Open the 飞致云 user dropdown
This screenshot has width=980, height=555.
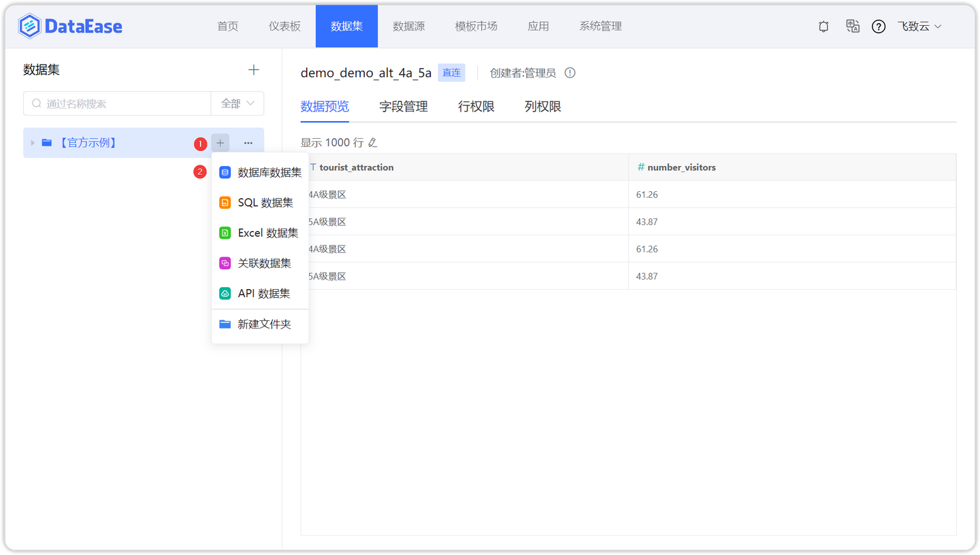919,27
